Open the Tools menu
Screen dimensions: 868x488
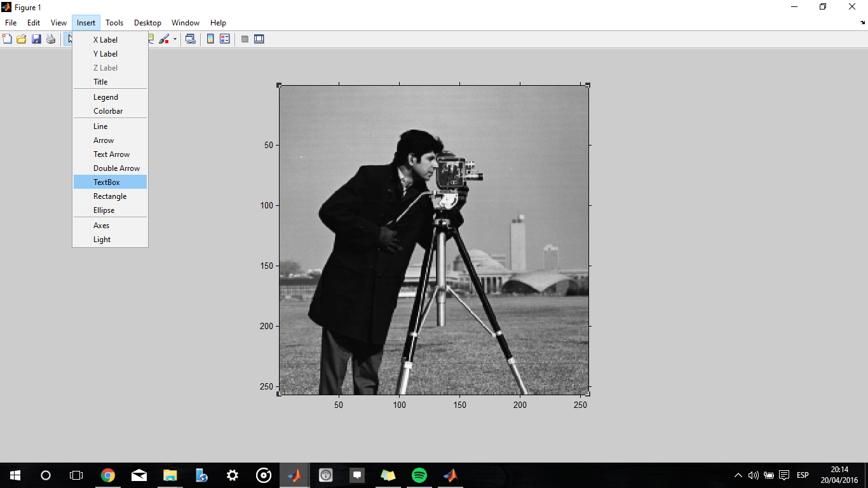(114, 23)
